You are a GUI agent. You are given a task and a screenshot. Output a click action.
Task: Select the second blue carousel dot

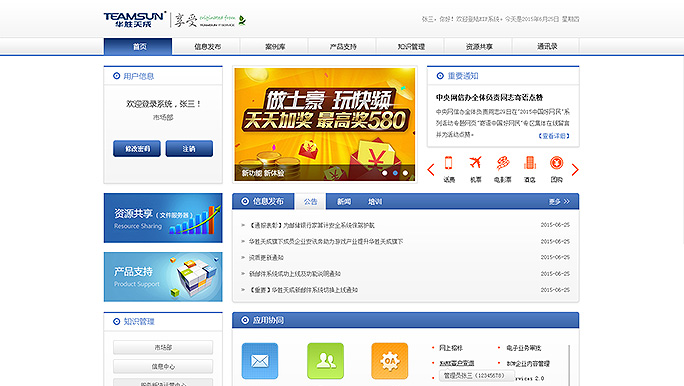[395, 173]
